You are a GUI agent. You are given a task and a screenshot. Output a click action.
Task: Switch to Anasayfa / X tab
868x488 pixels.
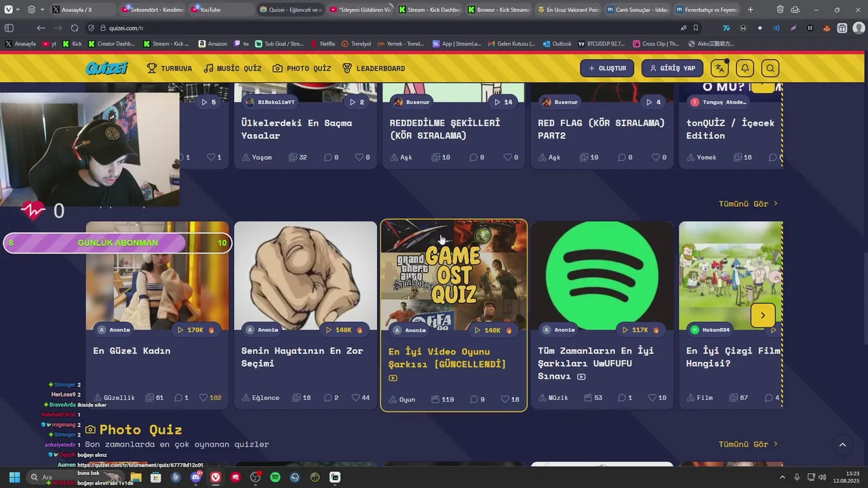coord(83,9)
